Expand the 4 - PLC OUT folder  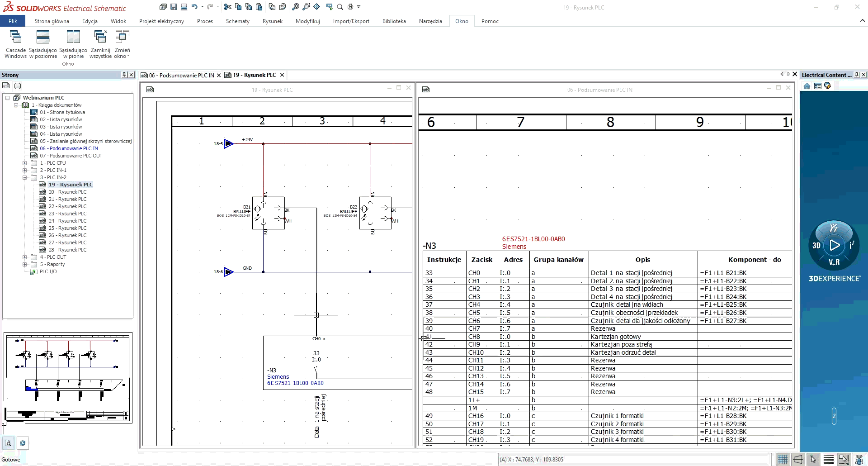25,257
